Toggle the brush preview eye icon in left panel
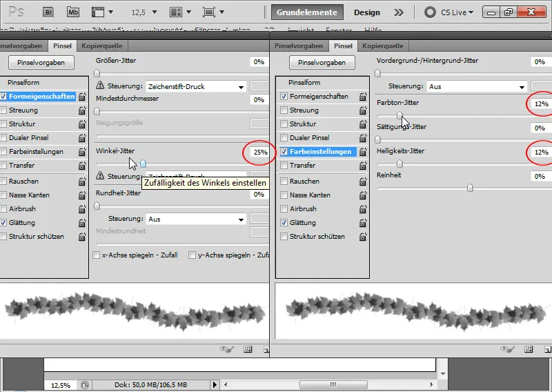552x392 pixels. pos(226,349)
